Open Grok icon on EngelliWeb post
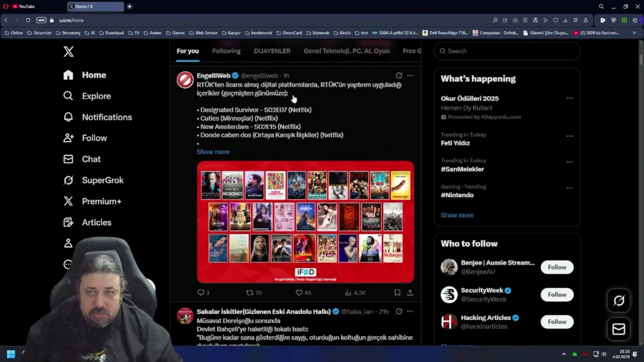This screenshot has width=644, height=362. 399,75
